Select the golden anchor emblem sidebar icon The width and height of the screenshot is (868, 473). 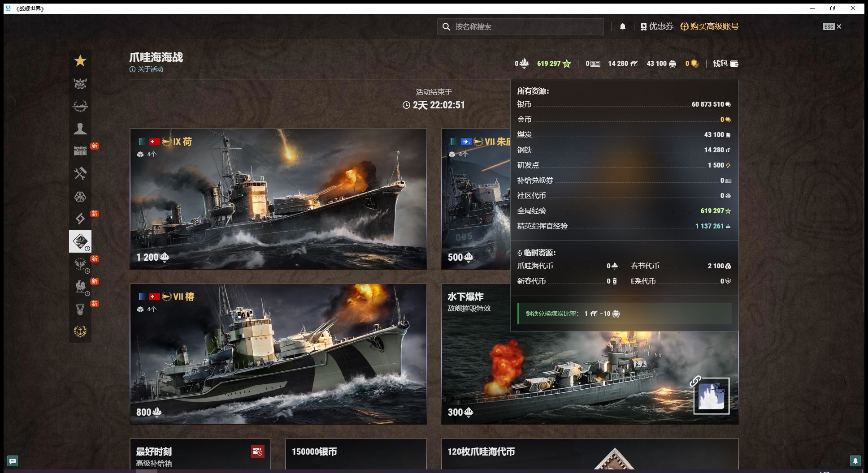(x=80, y=331)
